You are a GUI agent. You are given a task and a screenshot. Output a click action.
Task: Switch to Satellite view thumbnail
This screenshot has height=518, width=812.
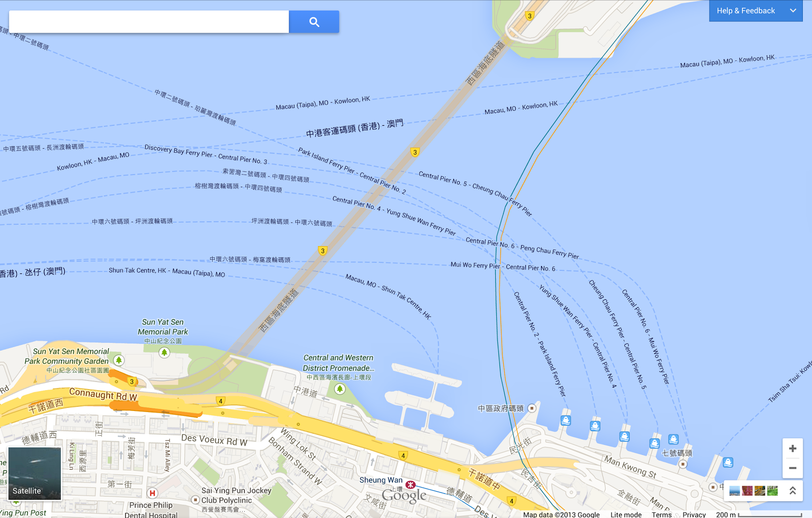(35, 473)
